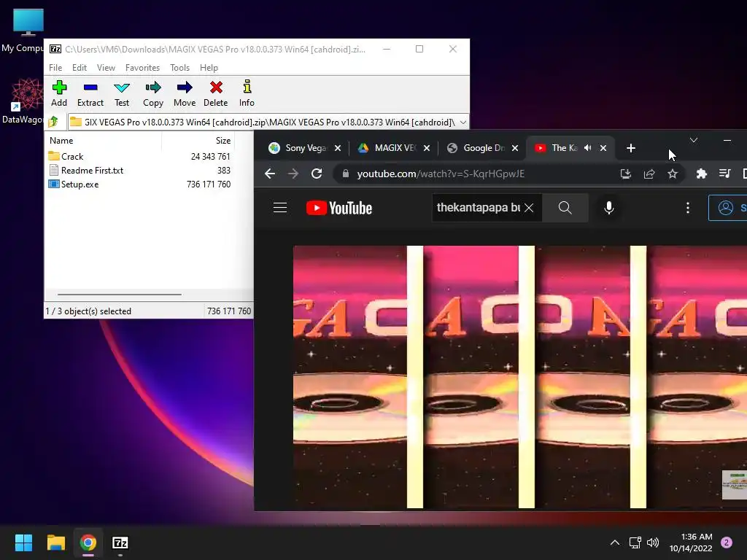Go forward in the browser

293,174
